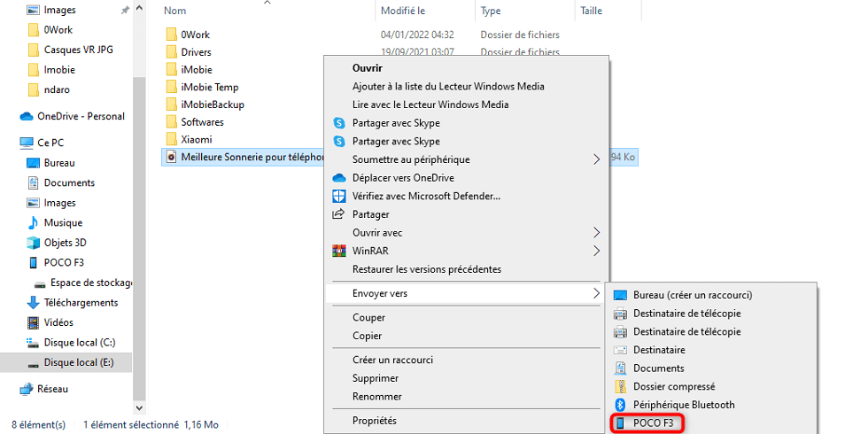The height and width of the screenshot is (434, 868).
Task: Click the envelope icon beside Destinataire
Action: pos(621,350)
